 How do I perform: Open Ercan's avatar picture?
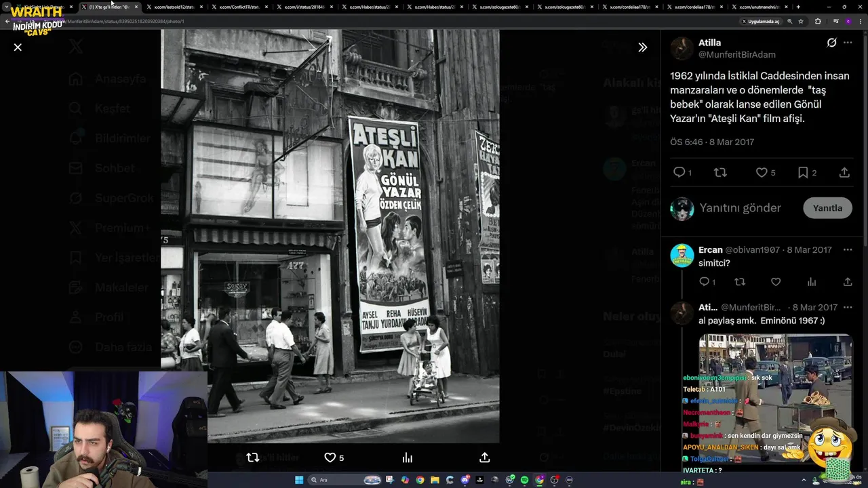tap(682, 256)
